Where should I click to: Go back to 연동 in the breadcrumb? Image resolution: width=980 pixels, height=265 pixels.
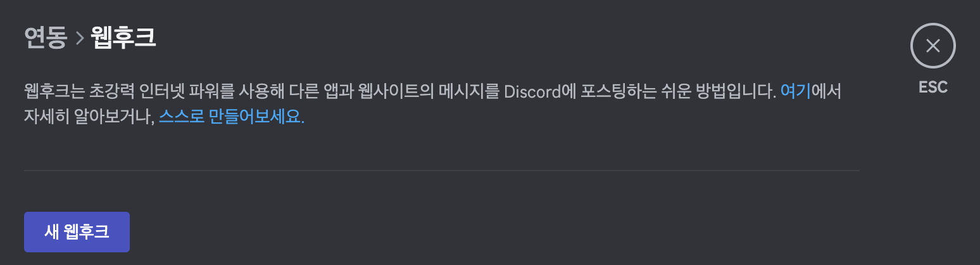pyautogui.click(x=46, y=39)
